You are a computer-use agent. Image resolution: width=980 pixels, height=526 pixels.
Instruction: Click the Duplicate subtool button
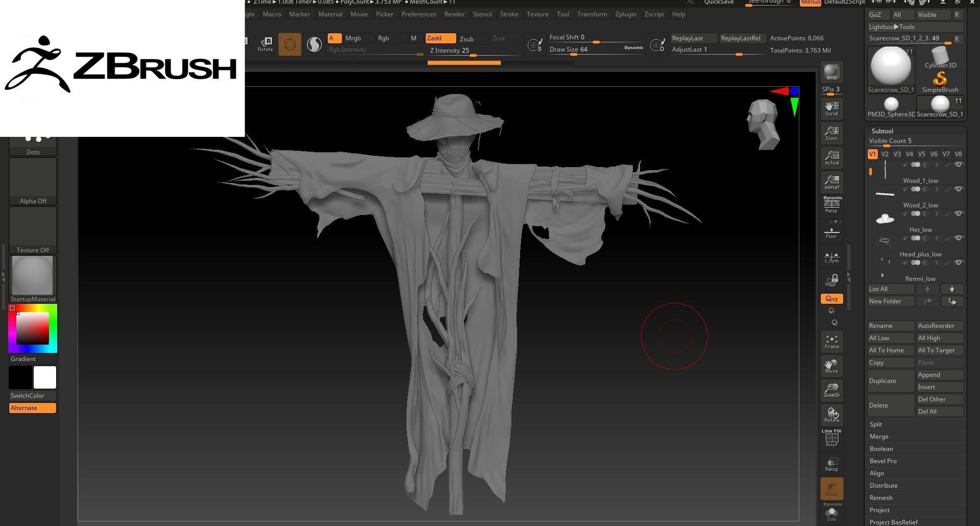(891, 381)
